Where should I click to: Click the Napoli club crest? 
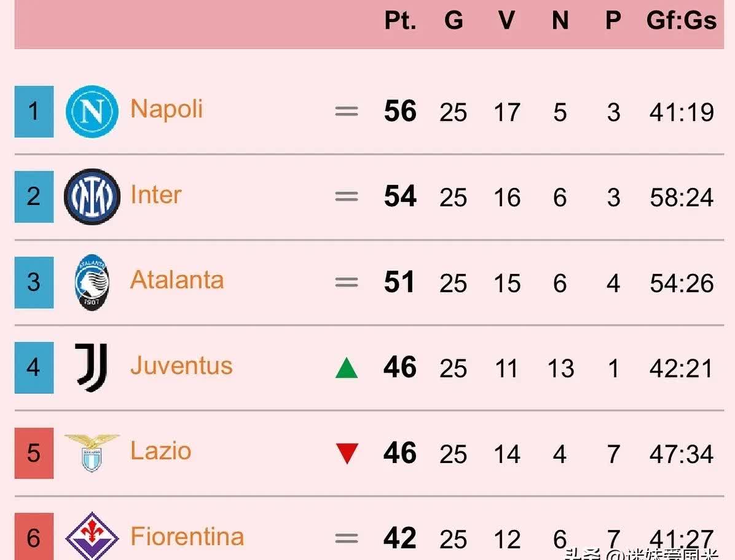(x=92, y=111)
